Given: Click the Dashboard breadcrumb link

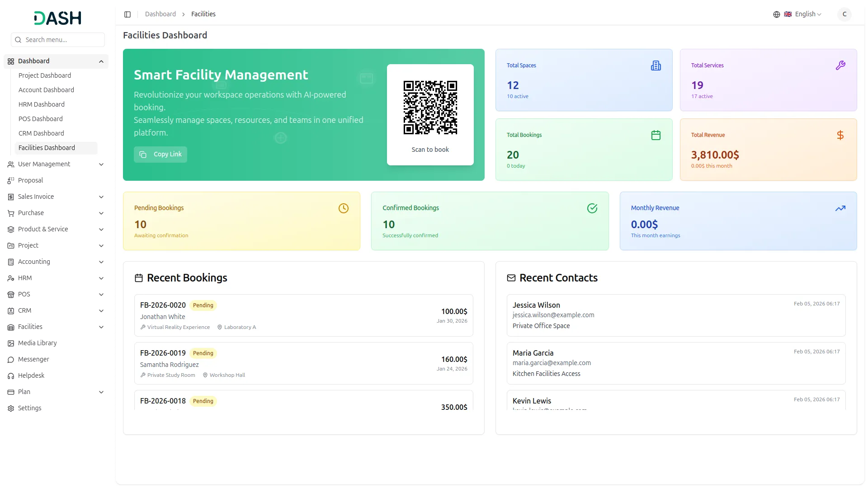Looking at the screenshot, I should point(160,14).
